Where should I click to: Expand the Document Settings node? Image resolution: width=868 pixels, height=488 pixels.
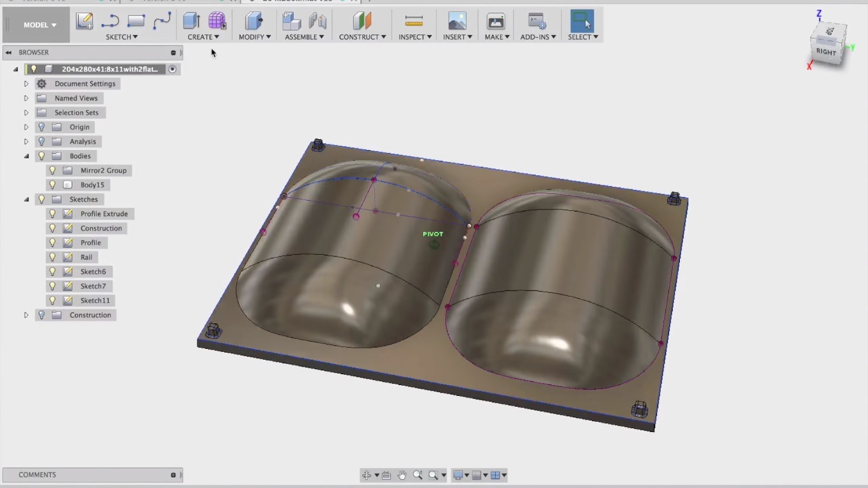click(x=26, y=84)
